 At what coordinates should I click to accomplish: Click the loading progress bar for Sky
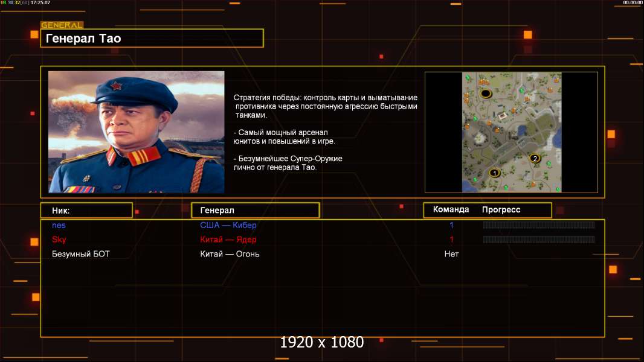pyautogui.click(x=539, y=240)
